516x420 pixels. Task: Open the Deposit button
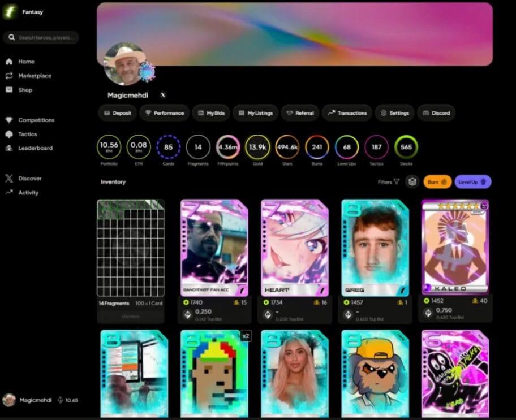(117, 113)
